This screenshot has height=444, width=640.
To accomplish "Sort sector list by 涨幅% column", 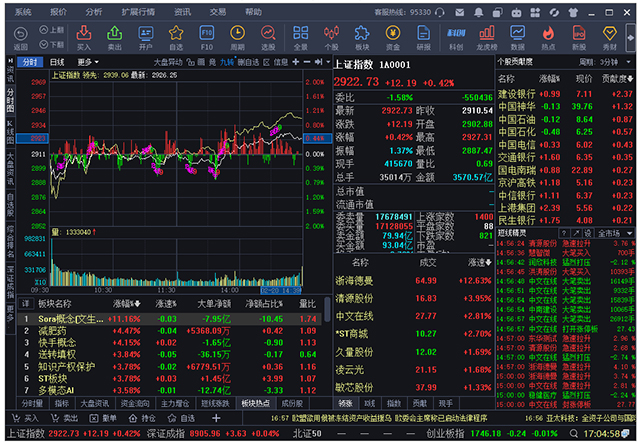I will 127,304.
